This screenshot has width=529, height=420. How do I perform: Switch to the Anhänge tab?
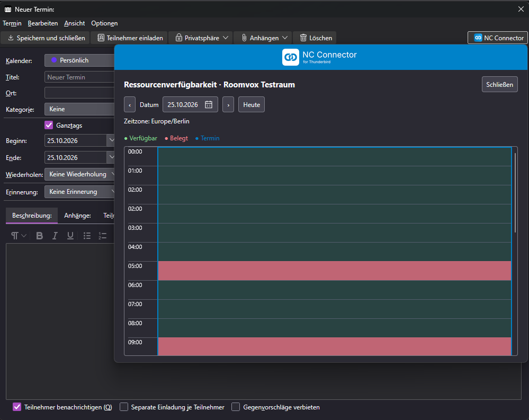(78, 216)
